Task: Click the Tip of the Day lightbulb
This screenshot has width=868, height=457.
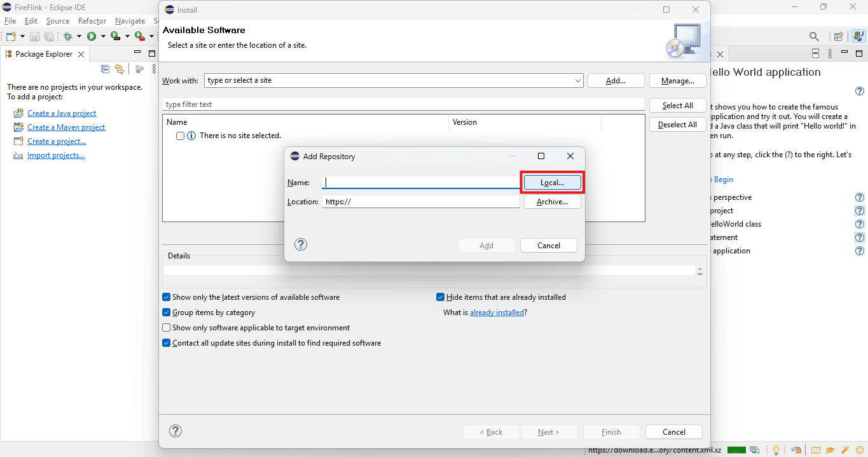Action: [x=776, y=450]
